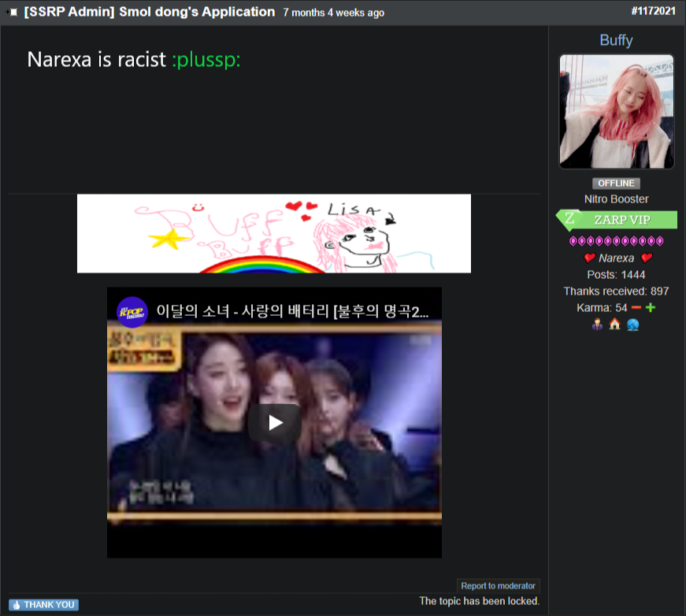Click Report to moderator link
Image resolution: width=686 pixels, height=616 pixels.
[498, 586]
